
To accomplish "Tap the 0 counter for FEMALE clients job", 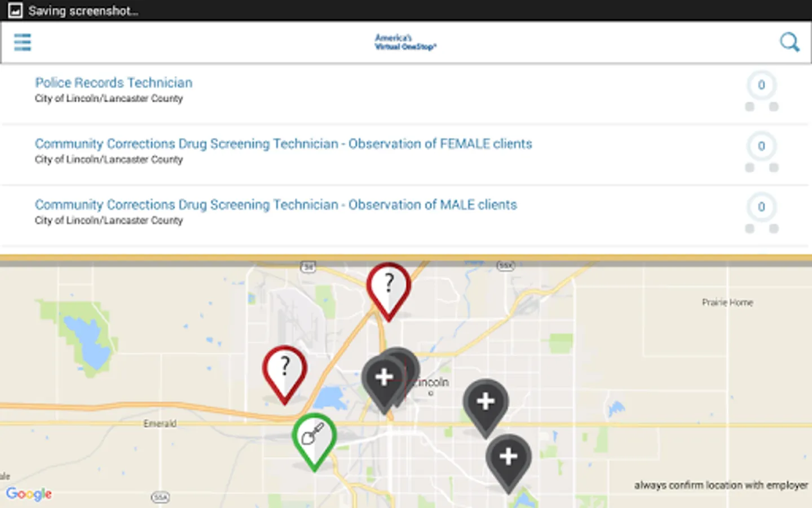I will pyautogui.click(x=761, y=146).
